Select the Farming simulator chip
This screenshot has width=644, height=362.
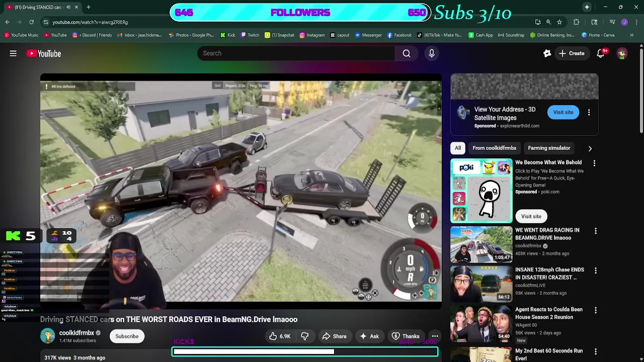pyautogui.click(x=549, y=148)
